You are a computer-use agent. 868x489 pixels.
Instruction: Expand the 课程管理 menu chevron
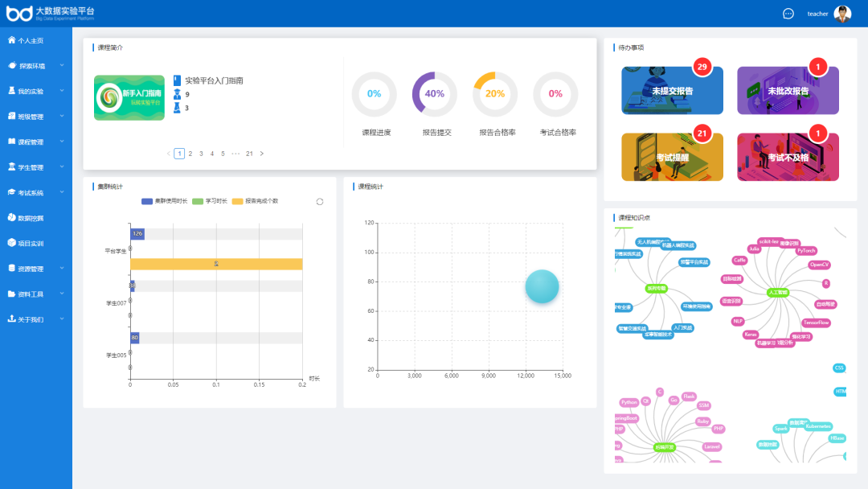click(x=61, y=142)
